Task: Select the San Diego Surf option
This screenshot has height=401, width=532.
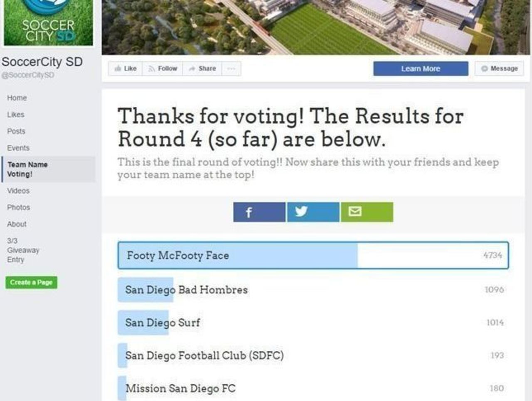Action: (x=163, y=323)
